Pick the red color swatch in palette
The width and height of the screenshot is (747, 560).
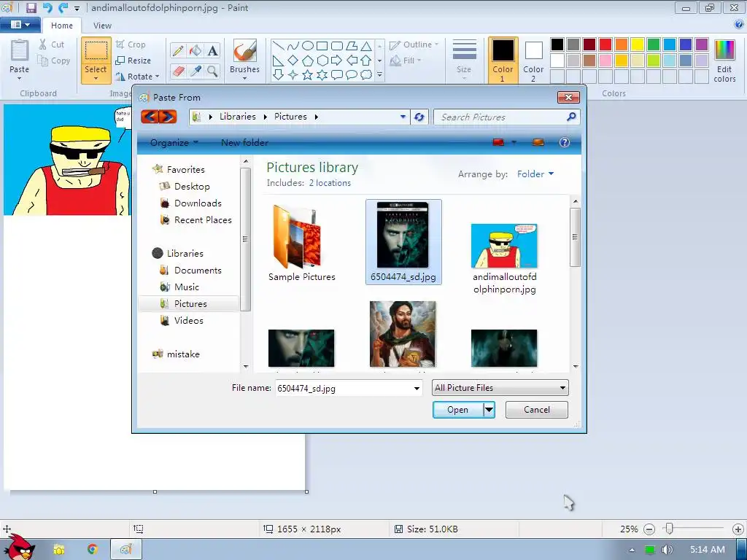point(605,44)
